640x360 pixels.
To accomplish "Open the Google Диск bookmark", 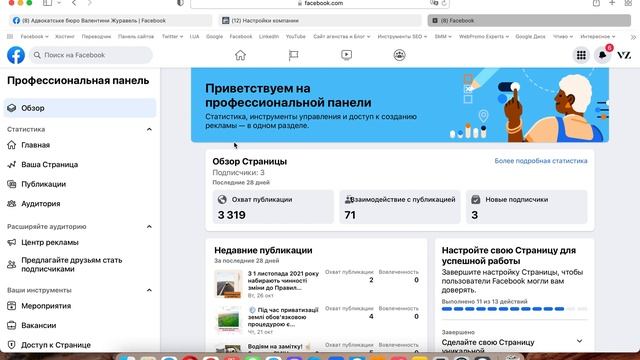I will point(530,36).
